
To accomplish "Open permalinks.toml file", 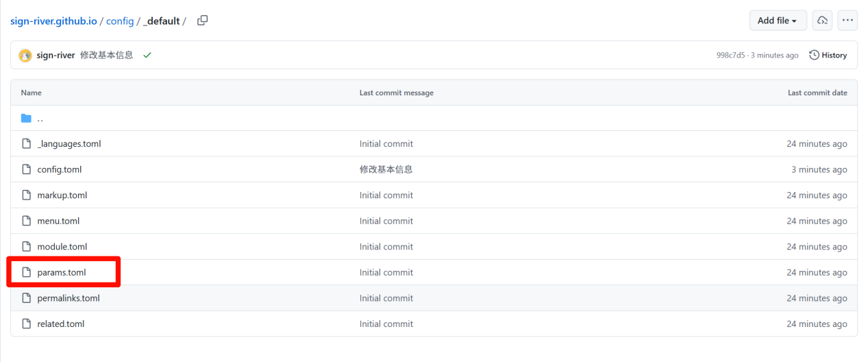I will 69,298.
